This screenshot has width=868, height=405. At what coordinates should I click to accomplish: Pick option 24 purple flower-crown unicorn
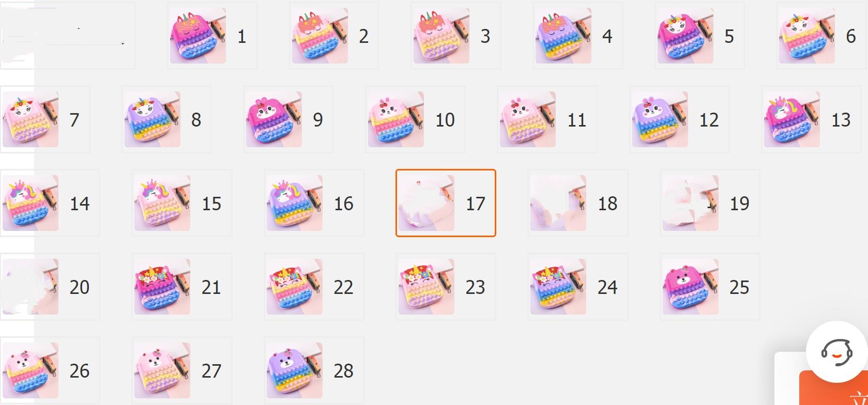click(x=578, y=287)
